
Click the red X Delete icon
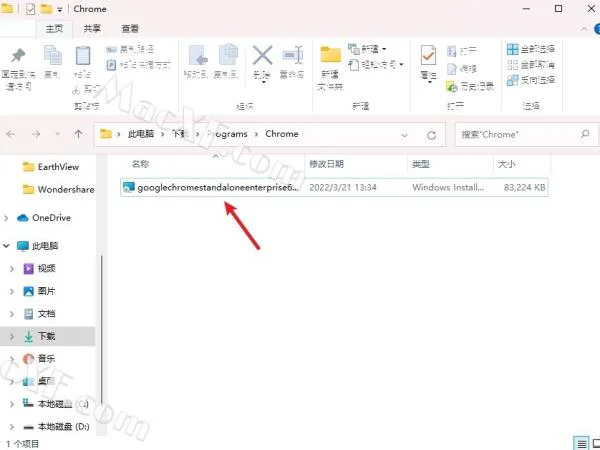click(x=262, y=55)
